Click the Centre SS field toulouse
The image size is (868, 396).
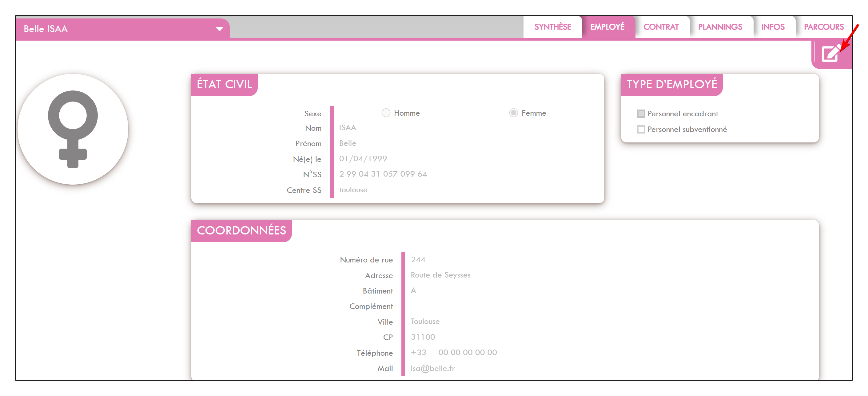click(x=353, y=190)
